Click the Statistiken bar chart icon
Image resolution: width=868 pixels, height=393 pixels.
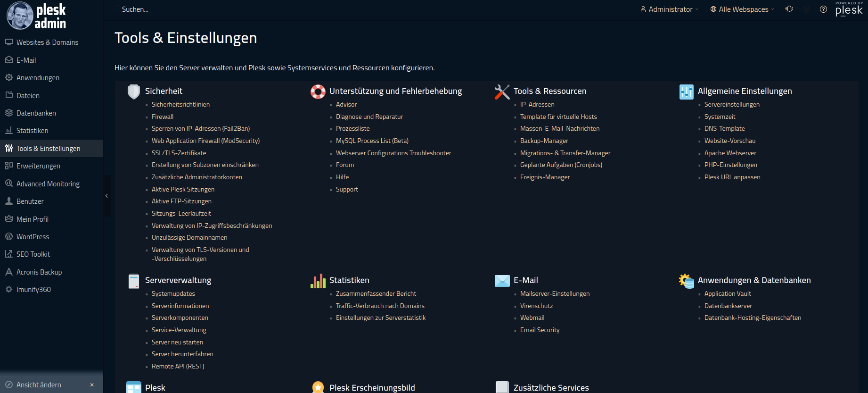[318, 281]
